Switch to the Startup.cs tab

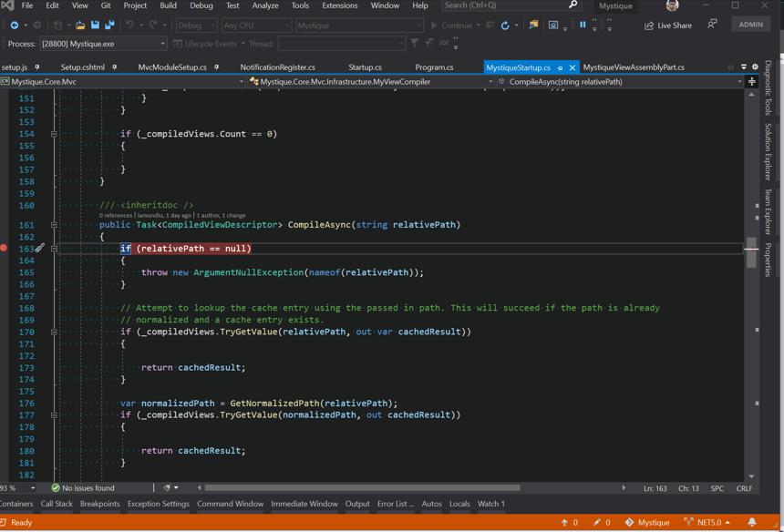(x=365, y=66)
